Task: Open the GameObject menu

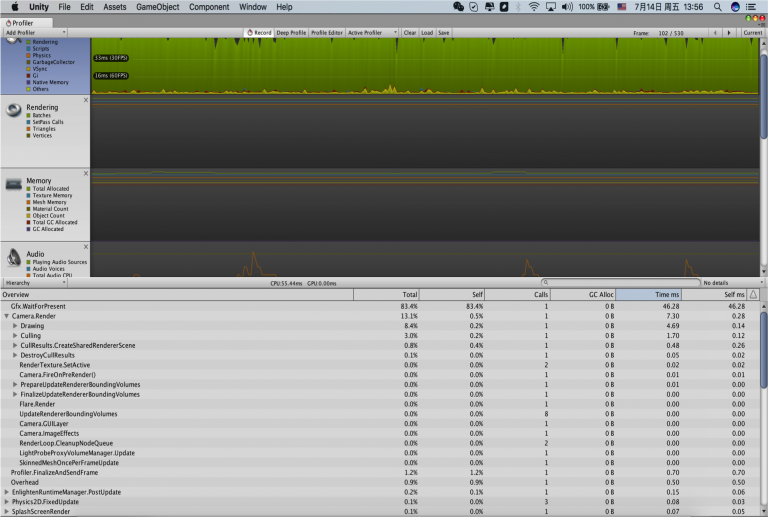Action: [x=158, y=7]
